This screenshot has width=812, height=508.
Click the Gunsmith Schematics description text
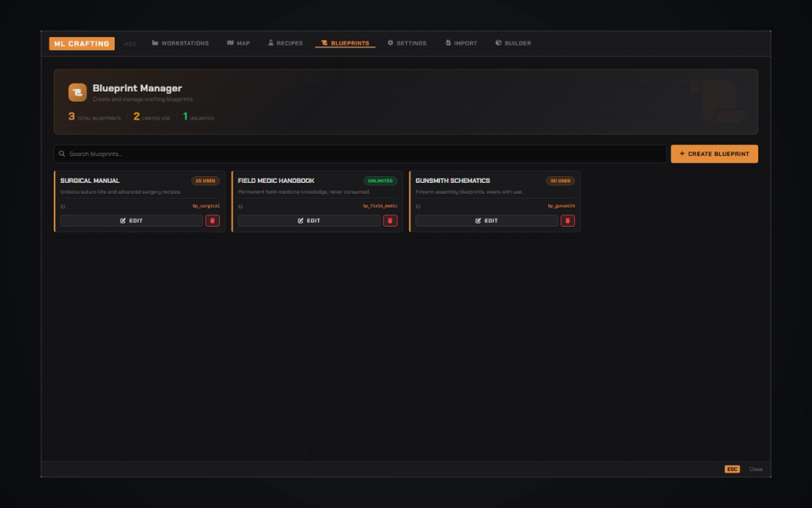click(469, 192)
